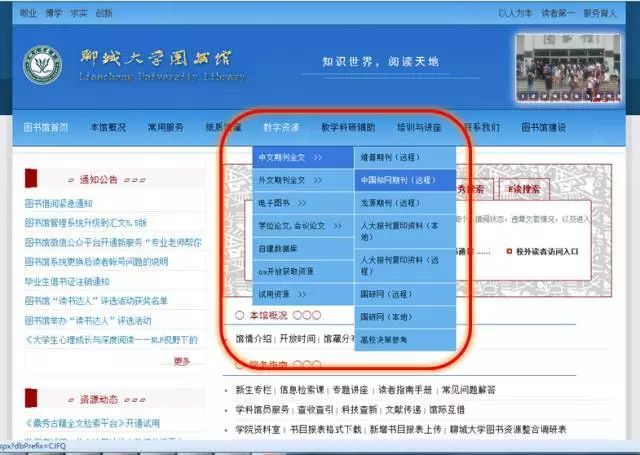The height and width of the screenshot is (455, 640).
Task: Open the 馆情介绍 link
Action: click(x=253, y=339)
